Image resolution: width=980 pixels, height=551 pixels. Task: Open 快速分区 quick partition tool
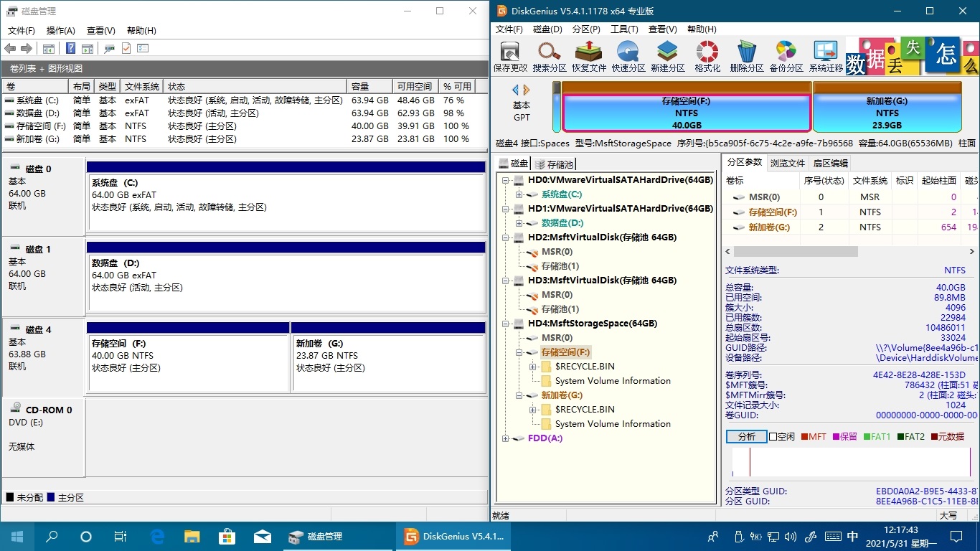click(628, 56)
